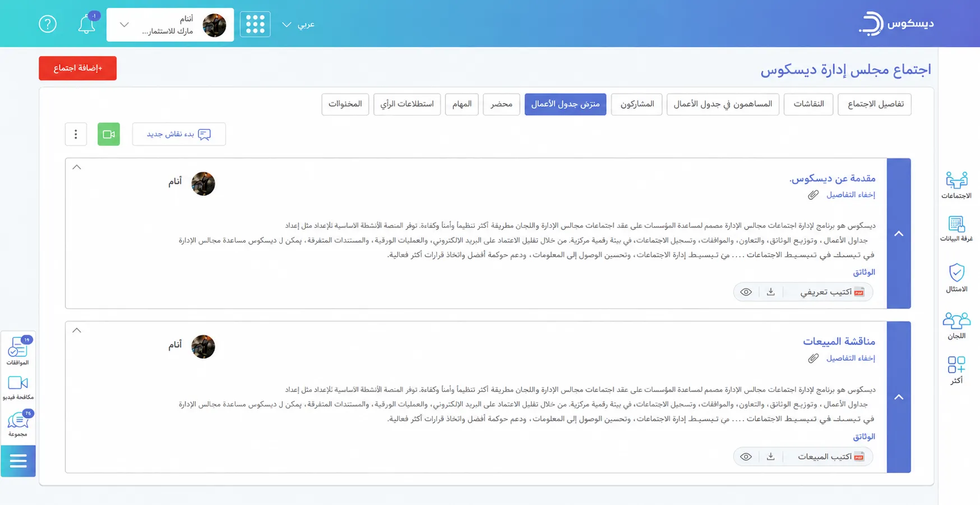Click إخفاء التفاصيل under مقدمة عن ديسكوس
The image size is (980, 505).
(x=850, y=195)
